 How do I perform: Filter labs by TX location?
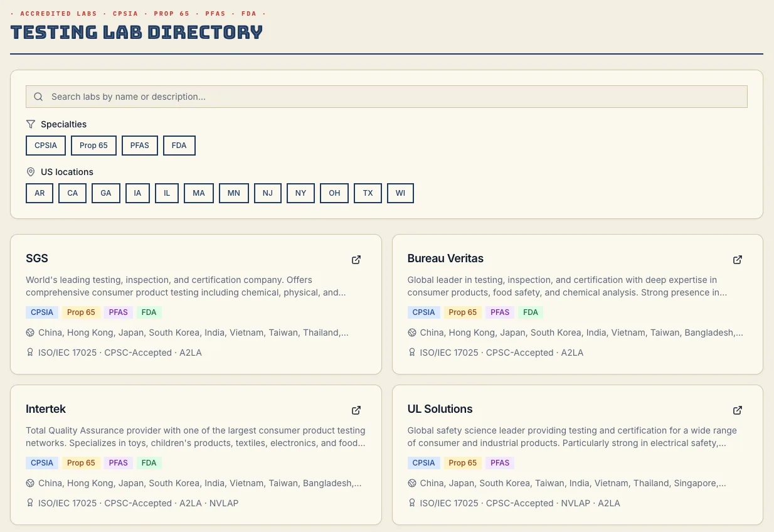[x=368, y=193]
